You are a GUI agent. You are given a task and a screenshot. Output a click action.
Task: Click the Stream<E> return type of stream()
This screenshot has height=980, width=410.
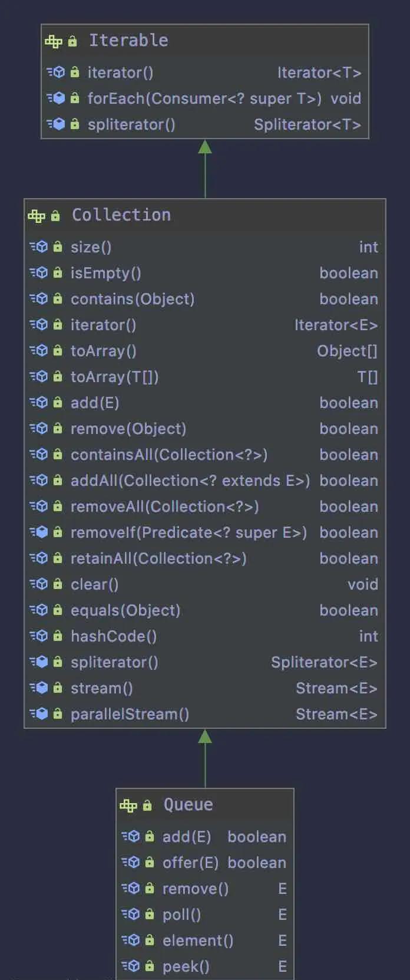(x=336, y=688)
